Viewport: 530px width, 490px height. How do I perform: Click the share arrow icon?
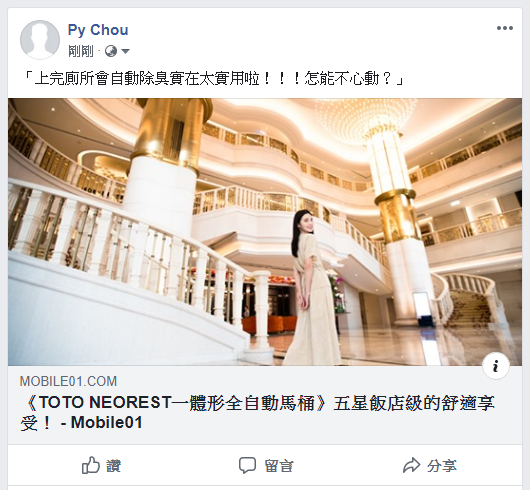(x=411, y=465)
